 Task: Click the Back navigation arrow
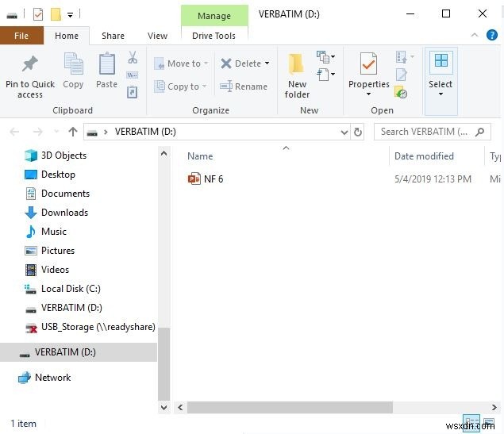point(14,132)
